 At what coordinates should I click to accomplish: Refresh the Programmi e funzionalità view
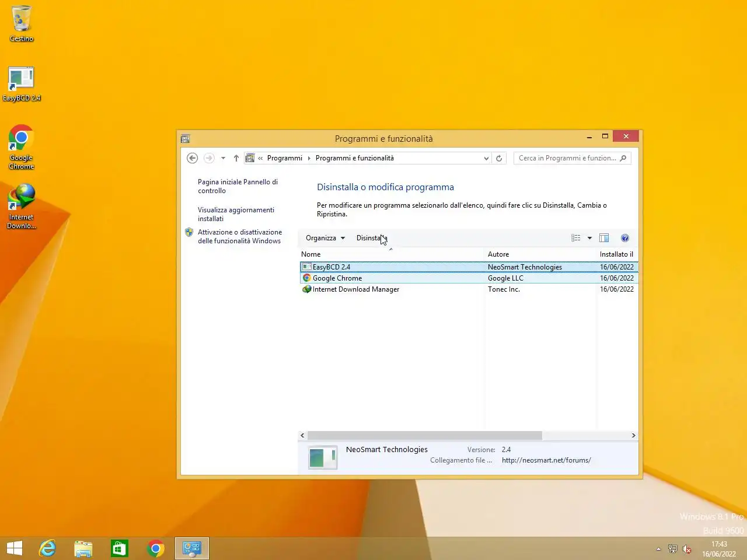coord(499,158)
